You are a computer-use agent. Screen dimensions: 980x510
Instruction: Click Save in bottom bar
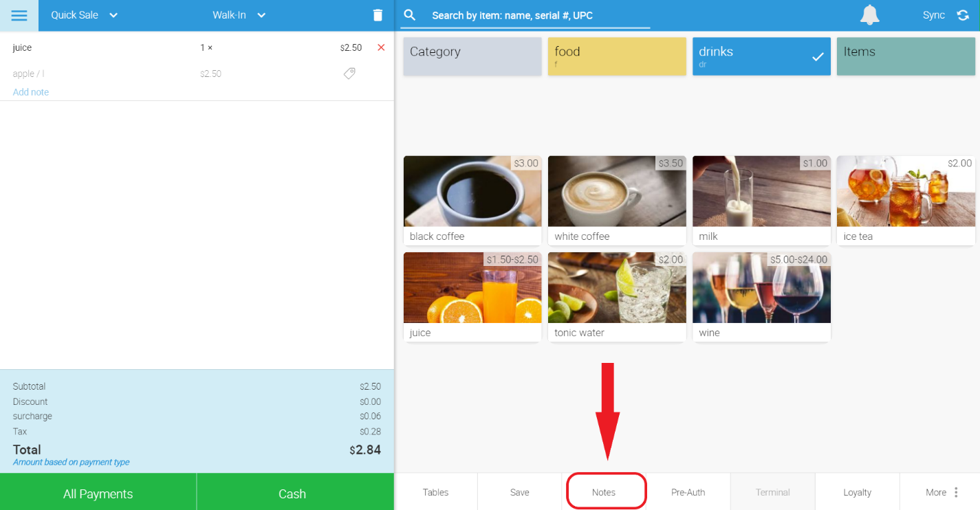[x=520, y=492]
